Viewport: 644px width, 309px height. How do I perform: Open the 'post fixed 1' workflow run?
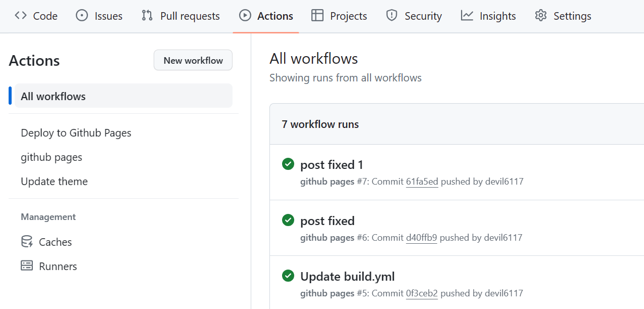point(332,165)
